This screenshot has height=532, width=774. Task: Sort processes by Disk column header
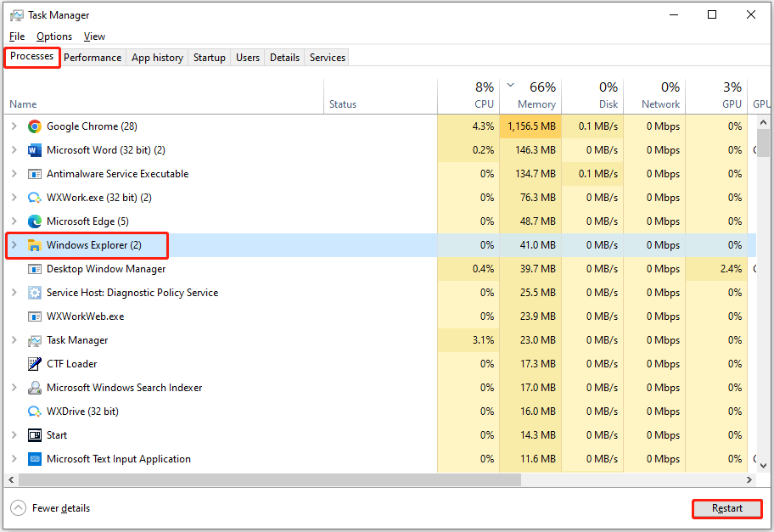pos(593,97)
